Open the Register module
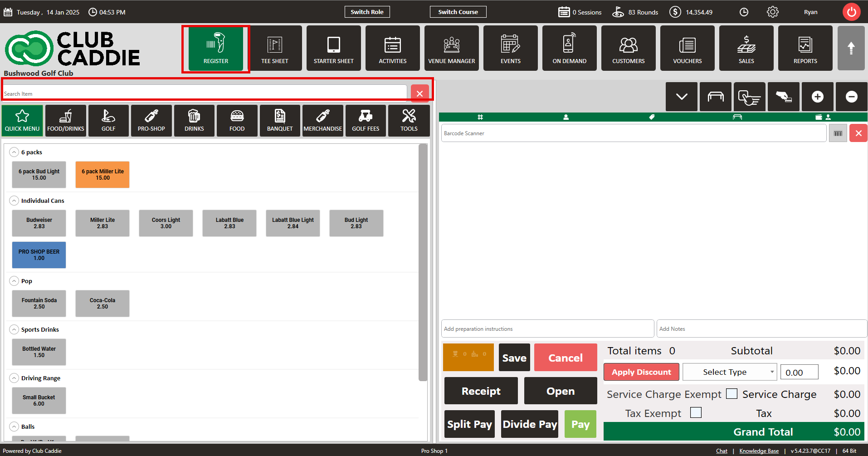Screen dimensions: 868x456 click(216, 48)
